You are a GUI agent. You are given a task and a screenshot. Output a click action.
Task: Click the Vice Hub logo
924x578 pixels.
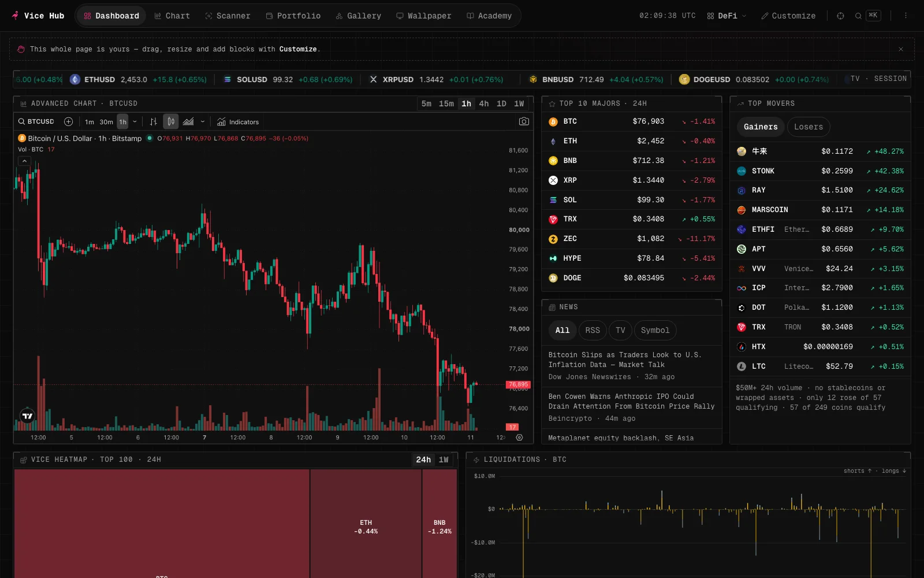38,16
